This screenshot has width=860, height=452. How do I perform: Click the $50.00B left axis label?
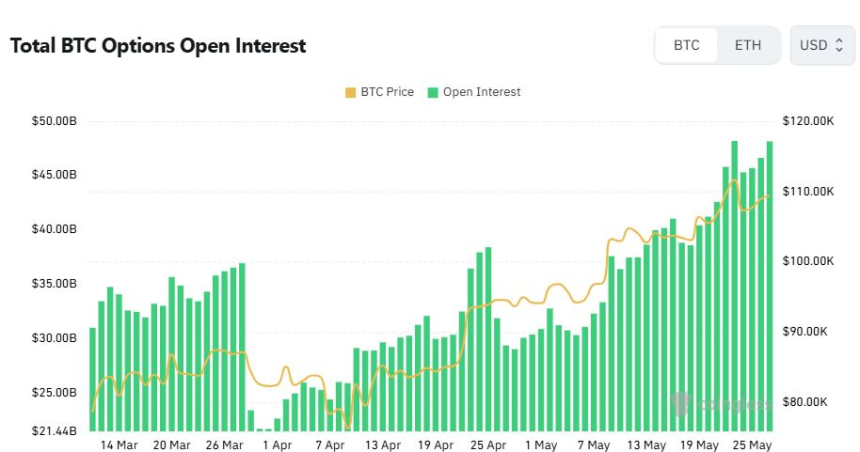[54, 121]
